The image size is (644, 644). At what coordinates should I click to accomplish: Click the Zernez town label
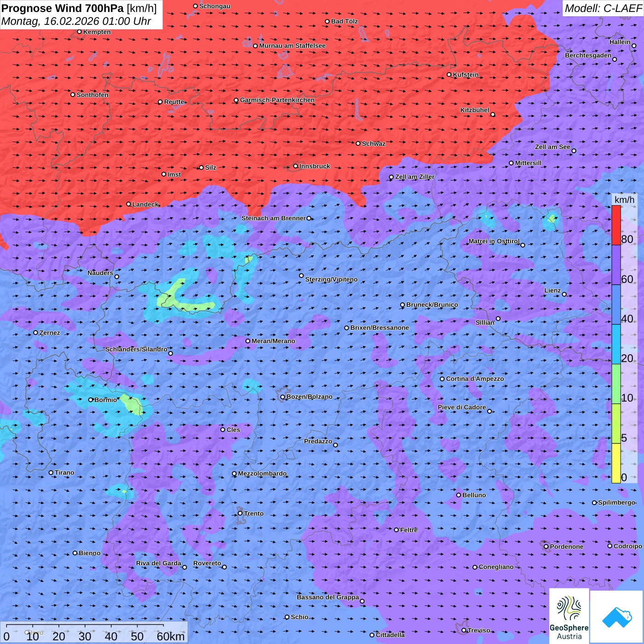point(50,333)
